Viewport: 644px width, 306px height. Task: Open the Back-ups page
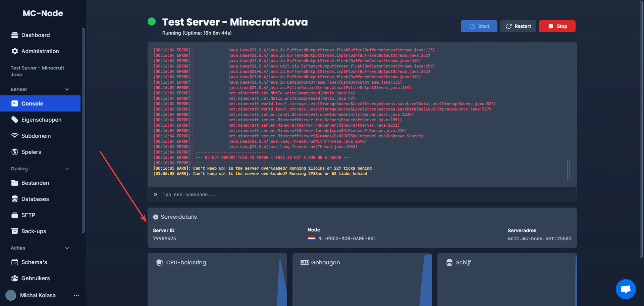click(x=40, y=231)
